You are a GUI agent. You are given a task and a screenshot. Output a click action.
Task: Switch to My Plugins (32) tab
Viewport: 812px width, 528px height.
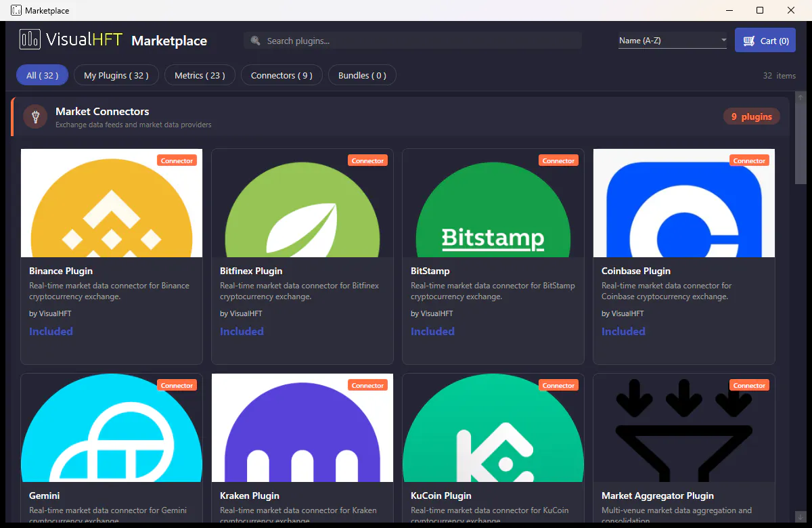116,75
